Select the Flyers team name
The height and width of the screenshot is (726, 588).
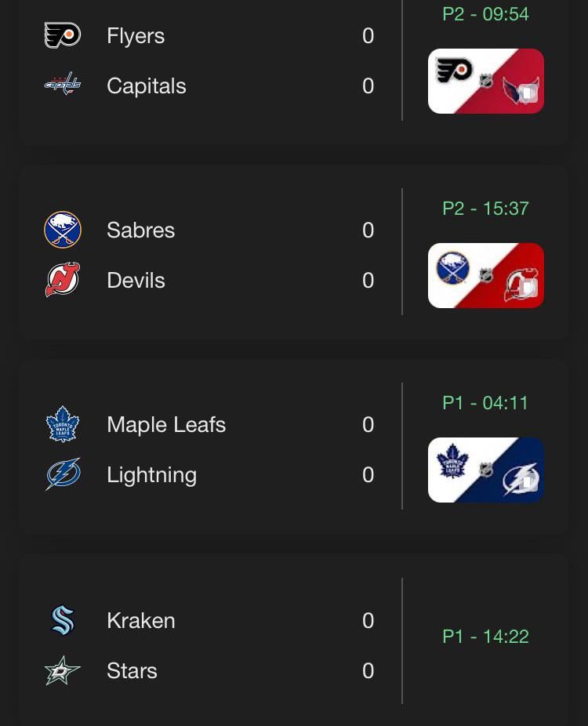click(x=136, y=36)
